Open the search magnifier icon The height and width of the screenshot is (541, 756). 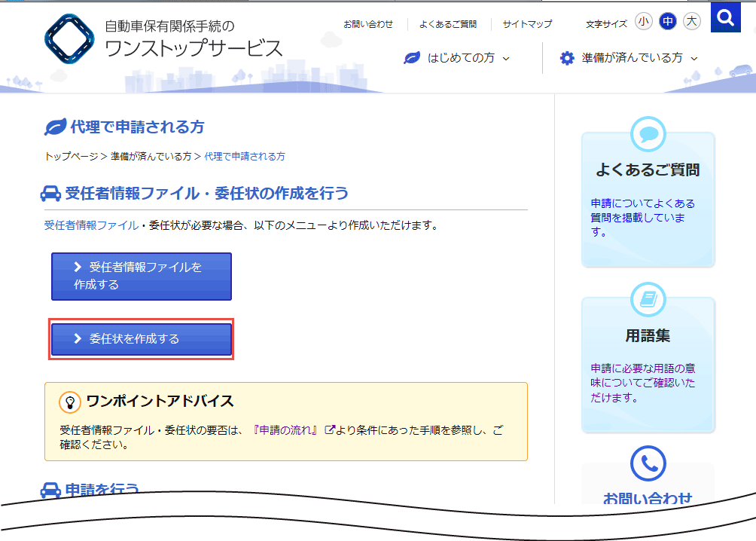coord(725,17)
